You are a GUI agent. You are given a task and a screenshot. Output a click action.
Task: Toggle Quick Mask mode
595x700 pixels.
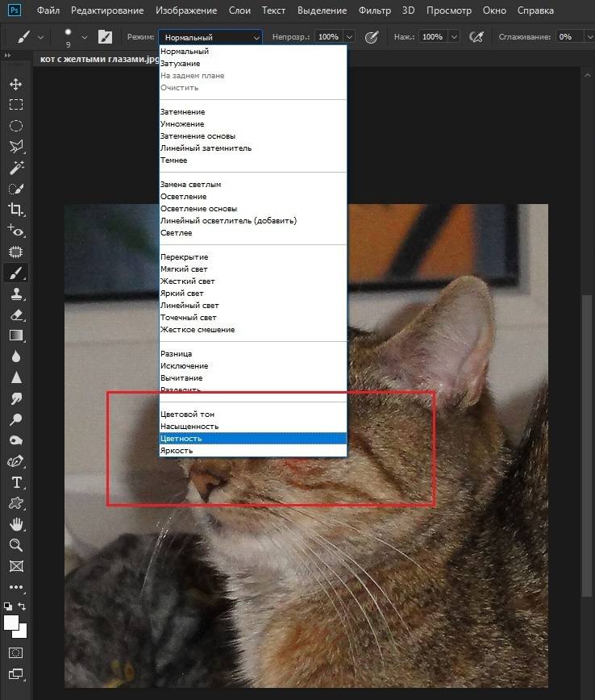point(15,652)
